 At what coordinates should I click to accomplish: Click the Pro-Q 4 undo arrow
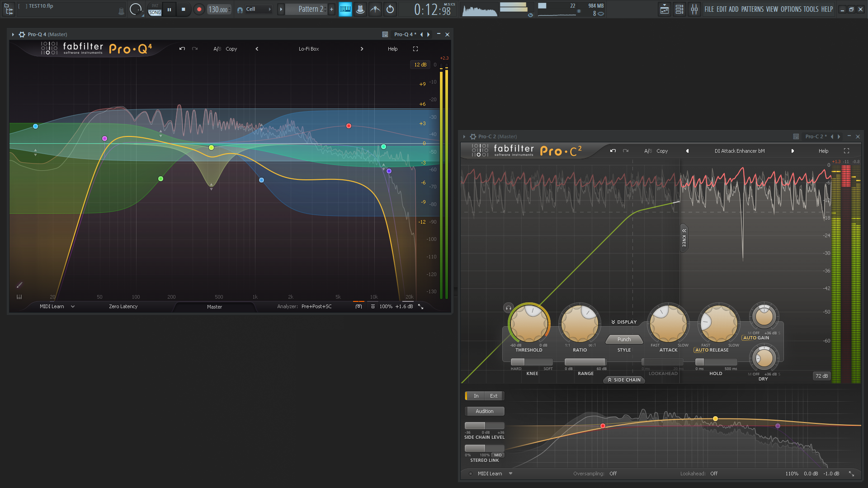tap(182, 49)
